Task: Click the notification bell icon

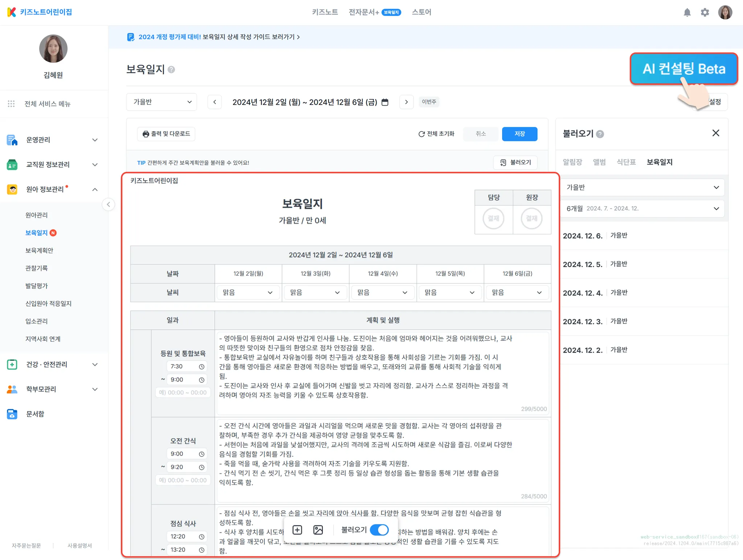Action: (x=687, y=13)
